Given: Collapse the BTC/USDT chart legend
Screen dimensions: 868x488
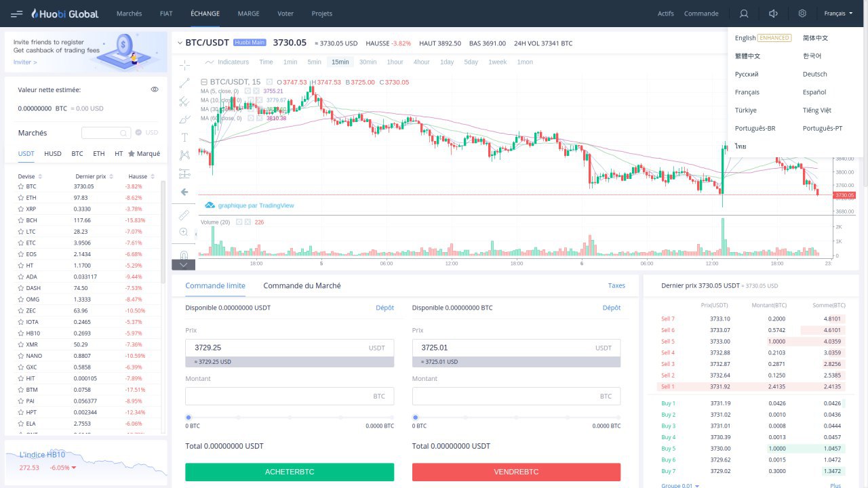Looking at the screenshot, I should tap(204, 82).
